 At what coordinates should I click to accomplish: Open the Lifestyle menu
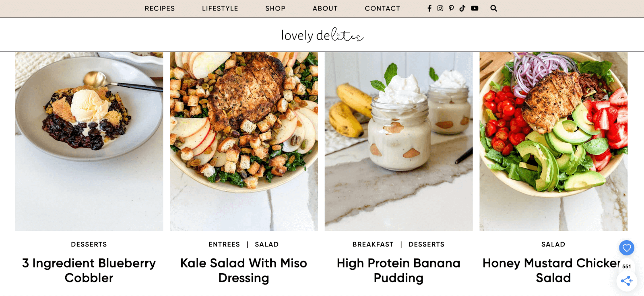pos(220,8)
